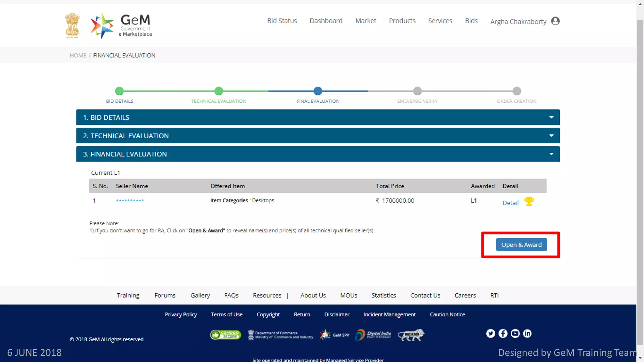This screenshot has width=644, height=362.
Task: Expand the Technical Evaluation section arrow
Action: click(551, 135)
